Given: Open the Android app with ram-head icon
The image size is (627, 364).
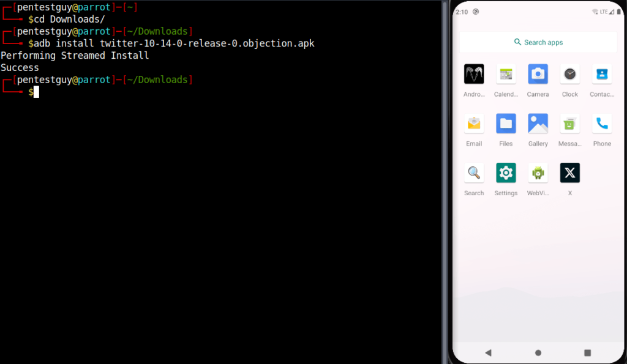Looking at the screenshot, I should tap(474, 74).
